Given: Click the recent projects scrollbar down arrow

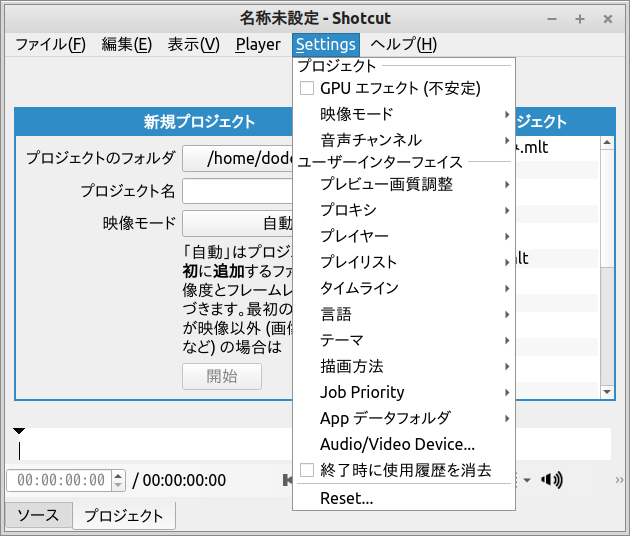Looking at the screenshot, I should point(606,391).
